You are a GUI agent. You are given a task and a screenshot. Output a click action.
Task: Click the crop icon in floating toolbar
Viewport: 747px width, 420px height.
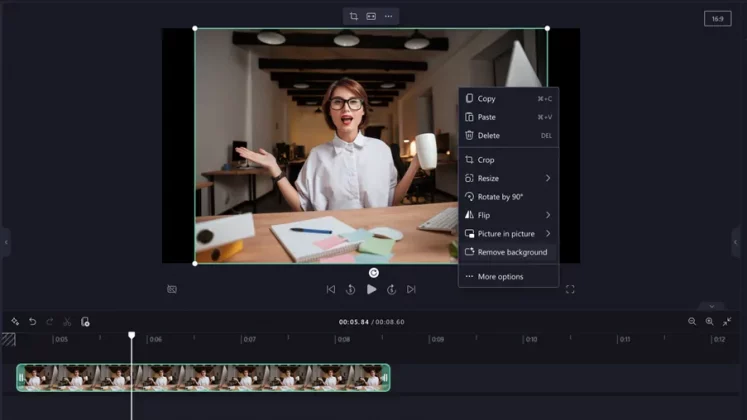tap(353, 16)
